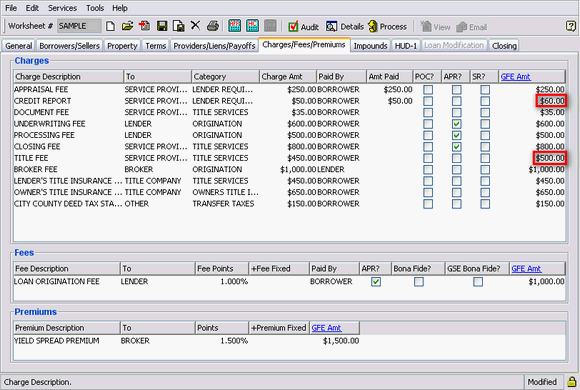Switch to the Borrowers/Sellers tab
The image size is (580, 390).
70,46
